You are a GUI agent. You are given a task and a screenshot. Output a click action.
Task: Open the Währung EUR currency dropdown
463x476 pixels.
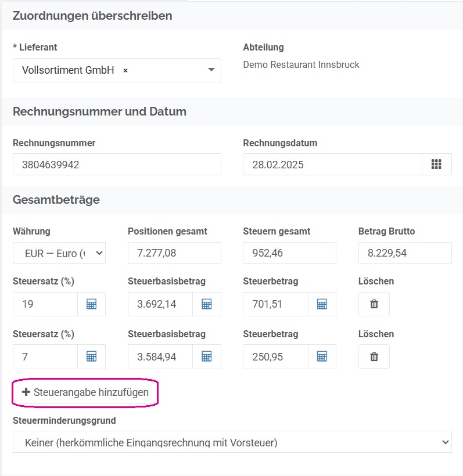tap(59, 253)
